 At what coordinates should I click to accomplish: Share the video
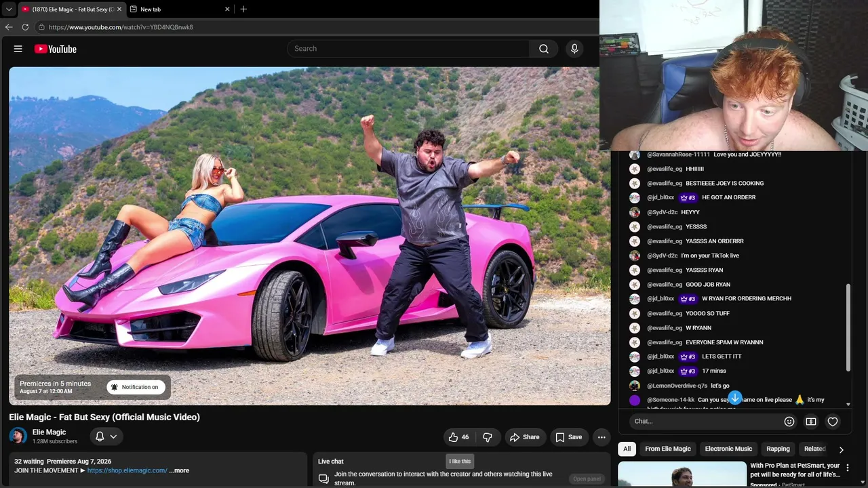[525, 437]
